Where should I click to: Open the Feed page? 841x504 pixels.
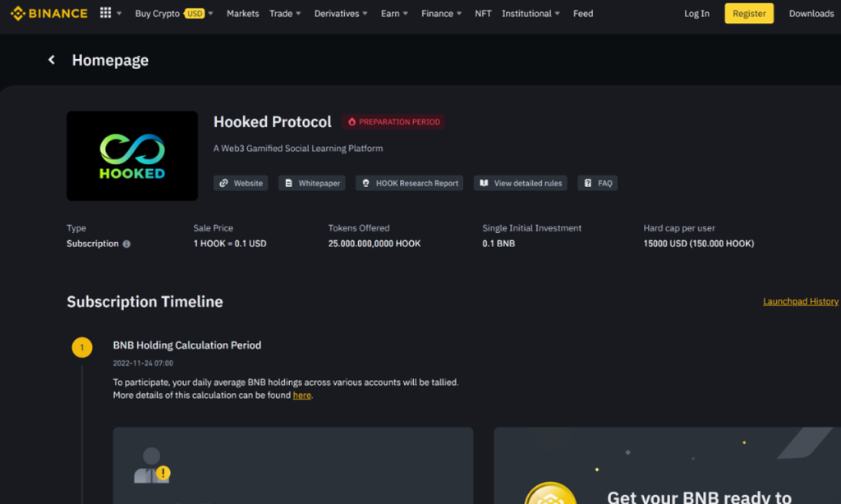point(583,13)
